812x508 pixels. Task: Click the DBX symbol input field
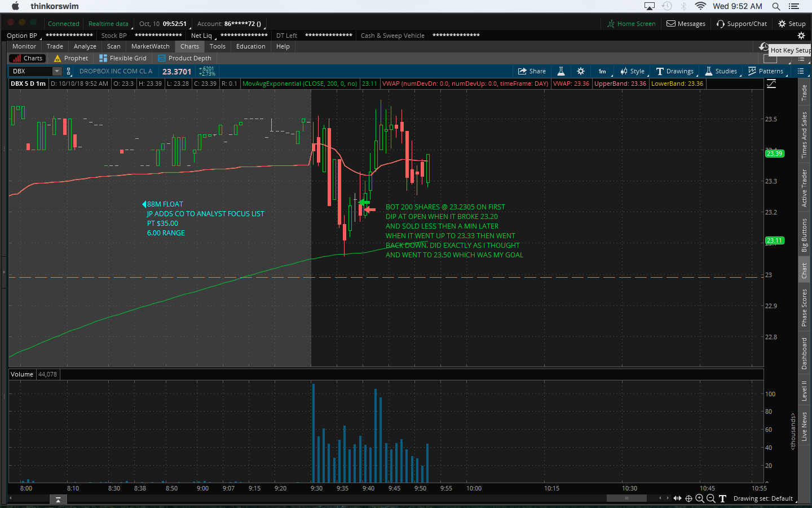[30, 71]
